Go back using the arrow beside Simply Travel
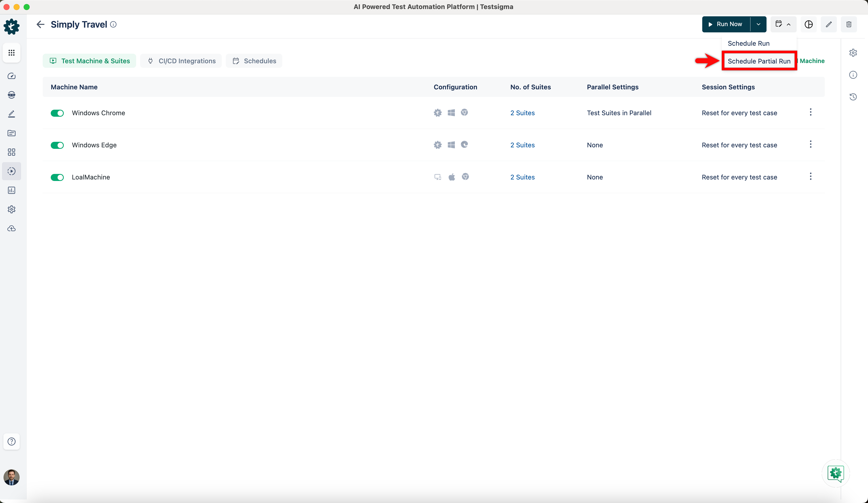Image resolution: width=868 pixels, height=503 pixels. tap(40, 24)
